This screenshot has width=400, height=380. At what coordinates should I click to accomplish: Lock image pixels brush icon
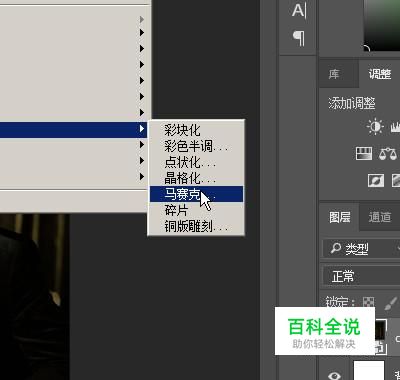(x=391, y=303)
